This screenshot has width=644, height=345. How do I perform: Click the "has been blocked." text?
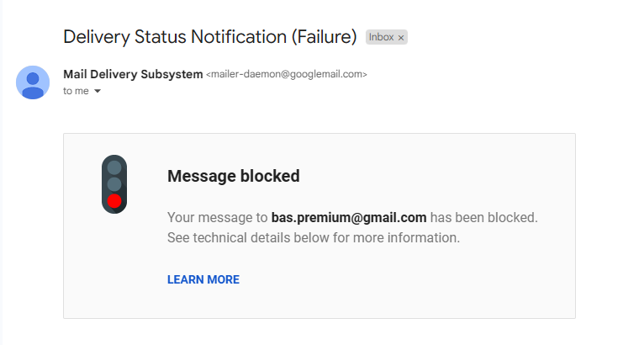pos(484,217)
